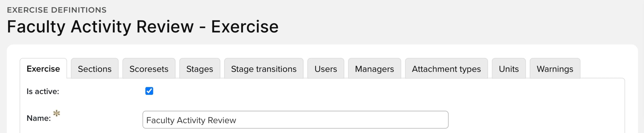Uncheck the Is active checkbox
The height and width of the screenshot is (133, 644).
[x=149, y=91]
